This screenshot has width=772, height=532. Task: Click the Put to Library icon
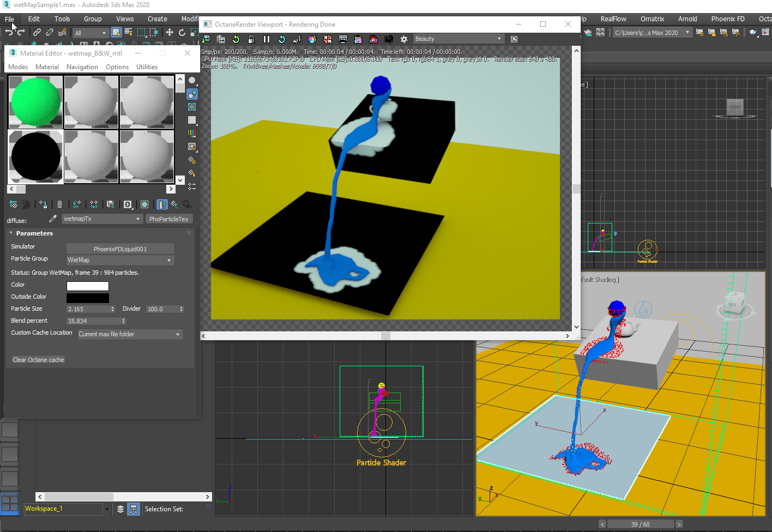tap(111, 204)
